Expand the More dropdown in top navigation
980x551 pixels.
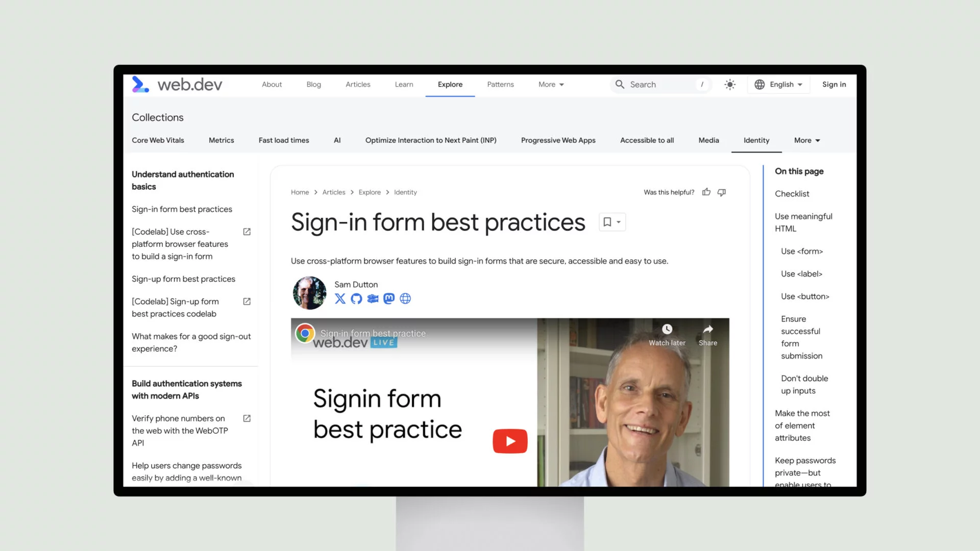[x=551, y=84]
